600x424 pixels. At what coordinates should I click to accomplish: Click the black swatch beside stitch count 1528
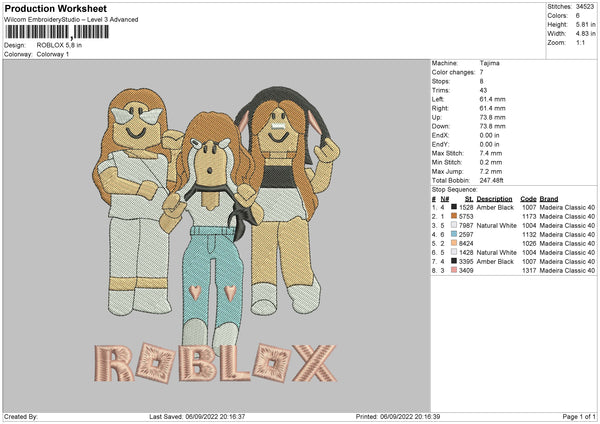[x=454, y=207]
